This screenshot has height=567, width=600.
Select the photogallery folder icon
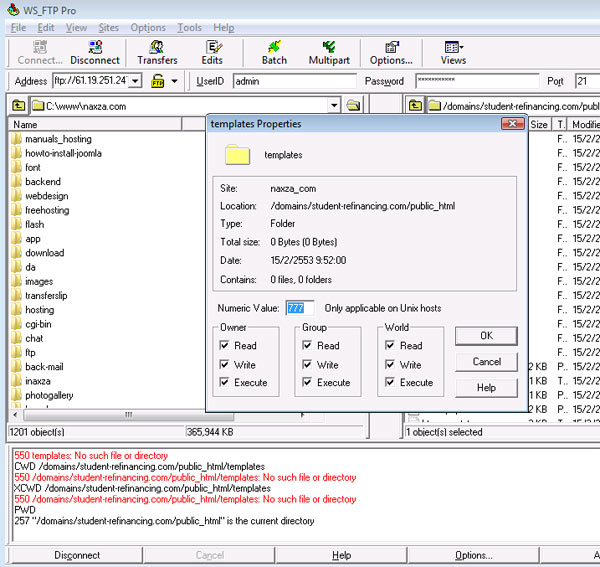pyautogui.click(x=16, y=395)
